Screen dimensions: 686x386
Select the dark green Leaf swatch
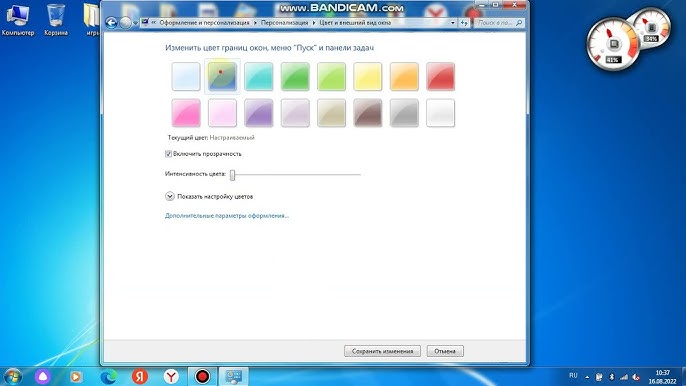coord(295,77)
